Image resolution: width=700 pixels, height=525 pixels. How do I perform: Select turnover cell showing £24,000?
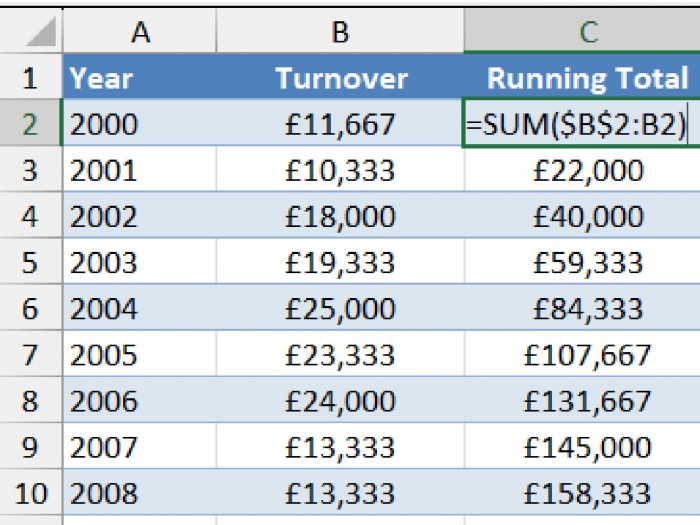340,400
